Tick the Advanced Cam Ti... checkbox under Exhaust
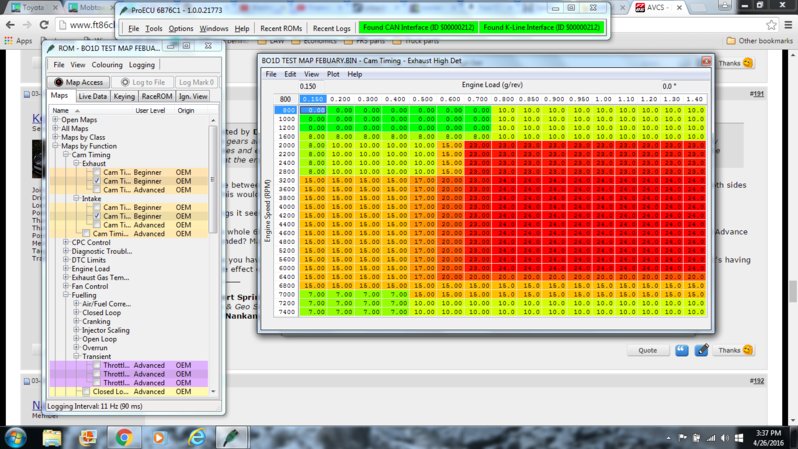The height and width of the screenshot is (449, 798). [97, 190]
